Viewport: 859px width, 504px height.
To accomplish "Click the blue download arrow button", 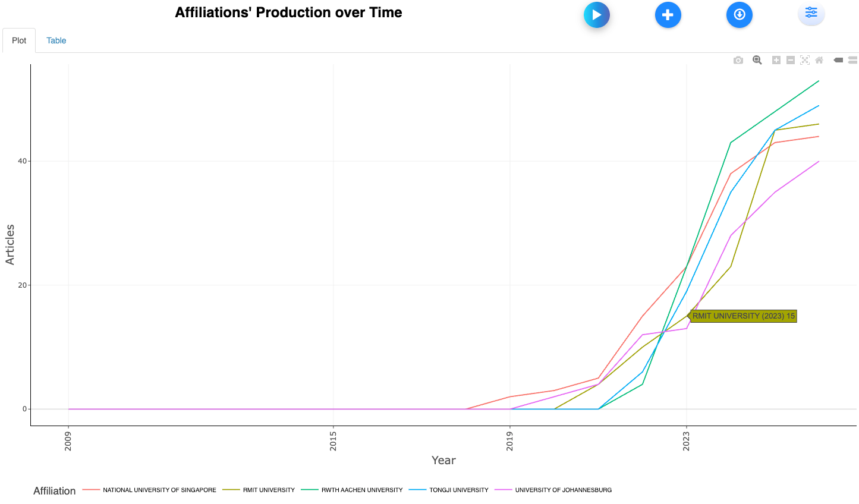I will pyautogui.click(x=739, y=15).
